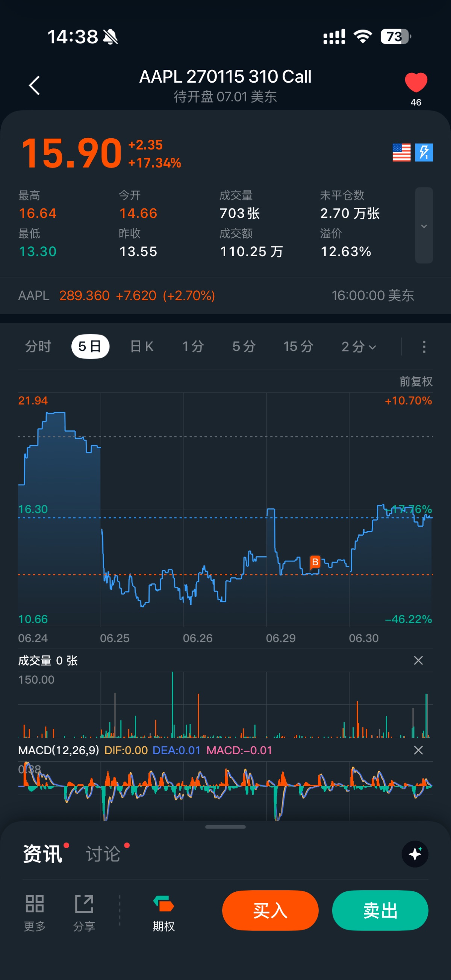This screenshot has height=980, width=451.
Task: Tap the orange B buy marker on chart
Action: coord(315,562)
